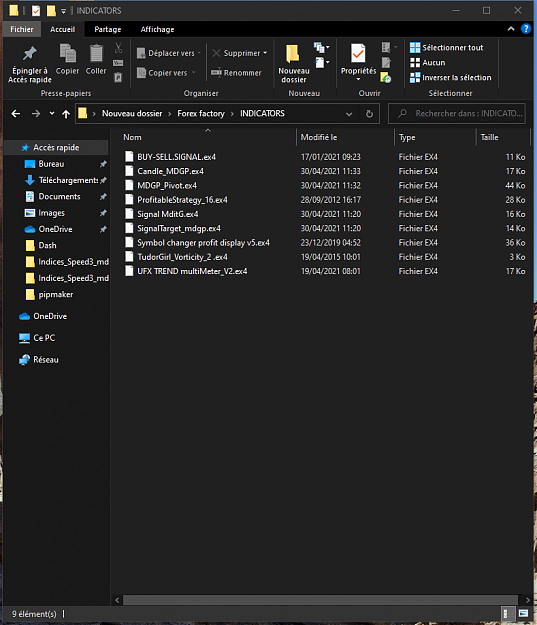This screenshot has width=537, height=625.
Task: Click the refresh icon in address bar
Action: pos(370,114)
